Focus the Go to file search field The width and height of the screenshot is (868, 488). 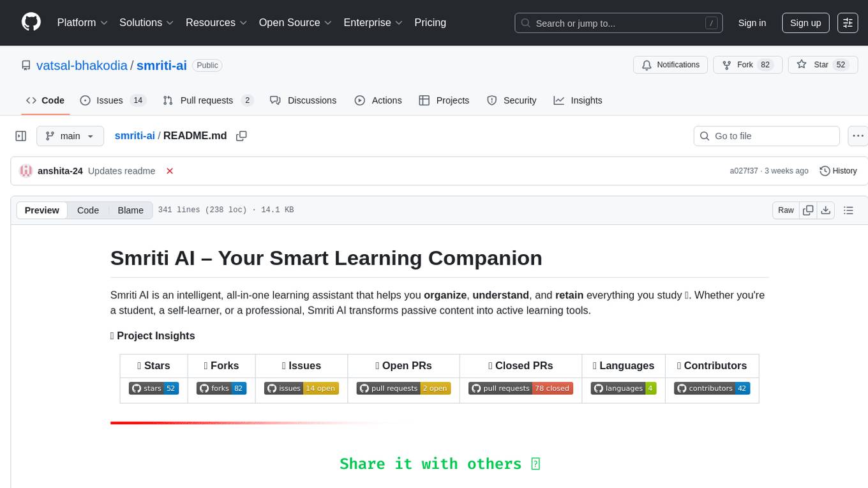766,136
